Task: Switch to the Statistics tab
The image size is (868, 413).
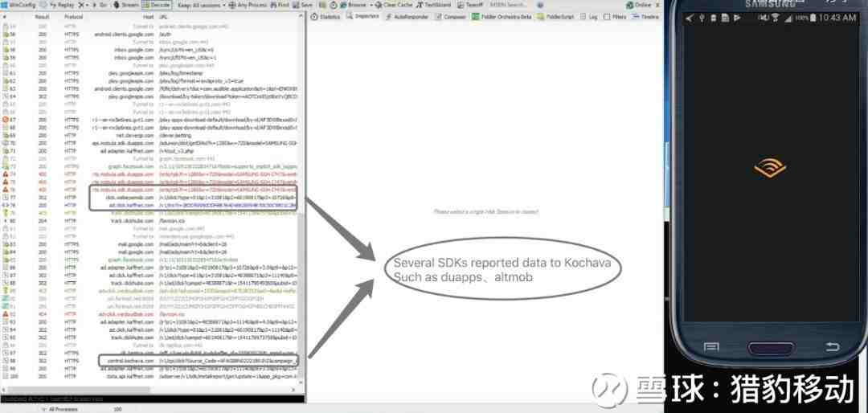Action: [x=326, y=17]
